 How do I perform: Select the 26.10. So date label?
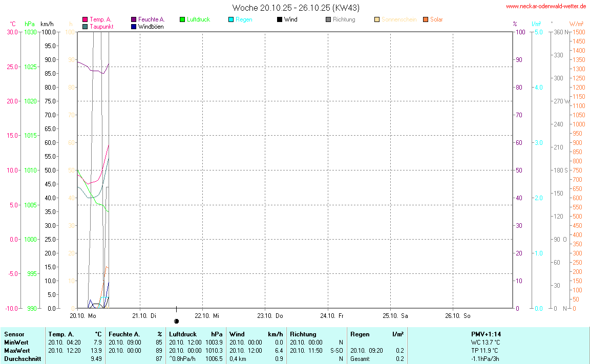[458, 315]
